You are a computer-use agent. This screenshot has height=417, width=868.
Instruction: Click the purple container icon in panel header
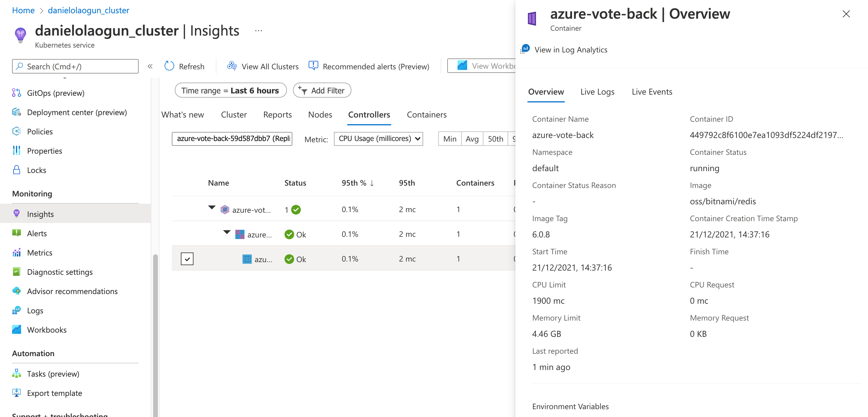532,18
